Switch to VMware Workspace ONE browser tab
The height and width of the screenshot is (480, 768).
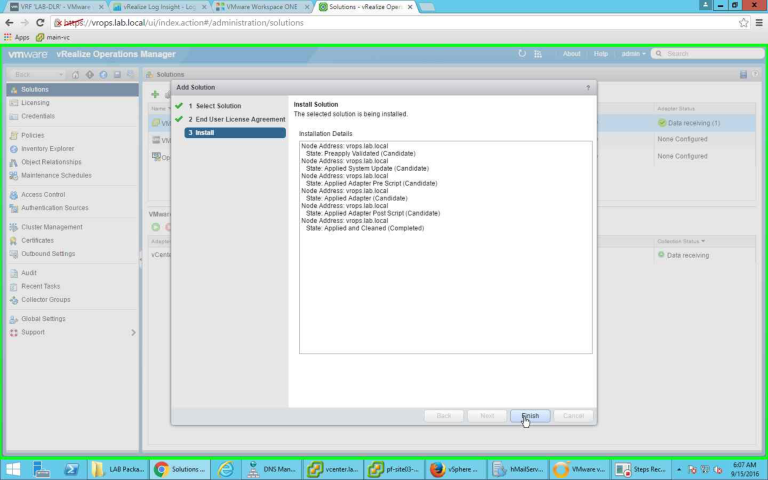click(x=263, y=7)
